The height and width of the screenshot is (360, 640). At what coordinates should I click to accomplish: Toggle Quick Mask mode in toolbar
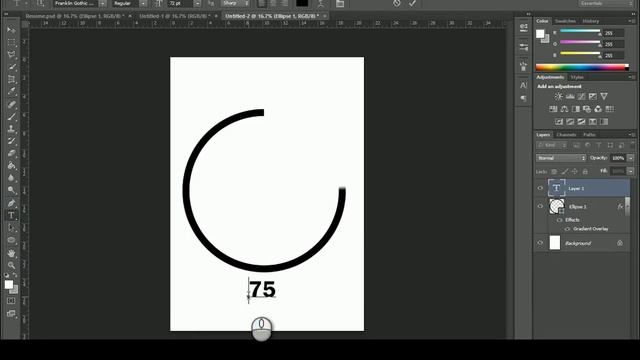(11, 301)
